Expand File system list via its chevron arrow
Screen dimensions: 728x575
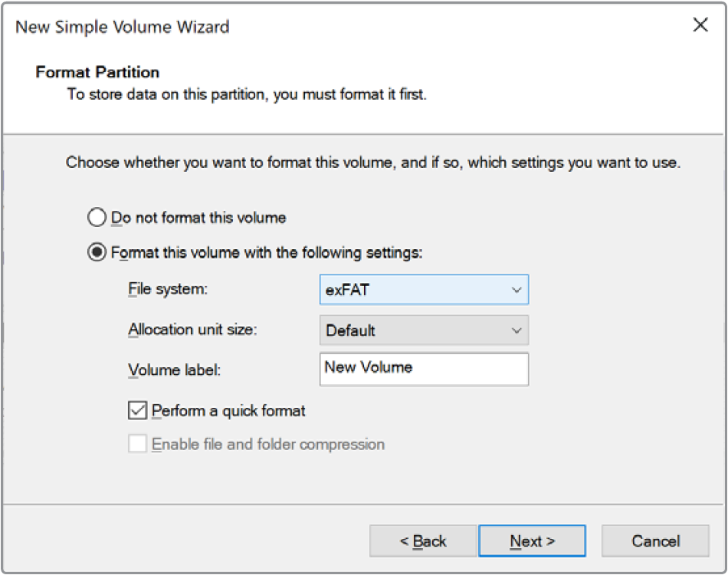click(516, 291)
